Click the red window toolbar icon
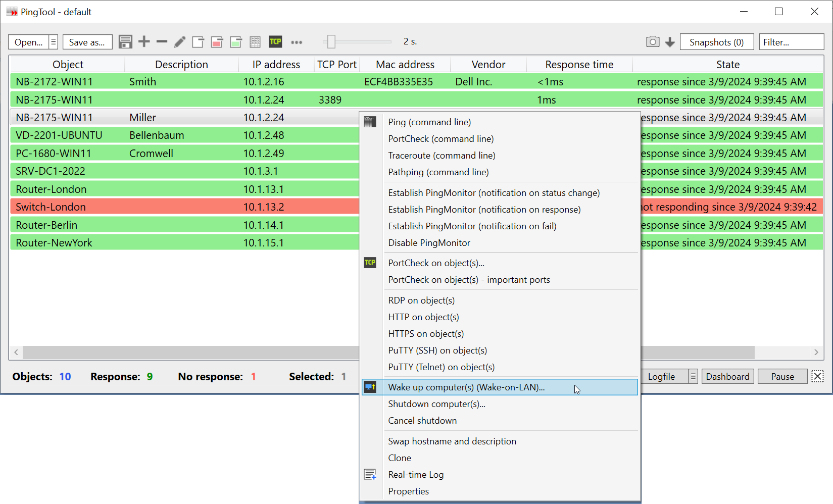 (217, 42)
